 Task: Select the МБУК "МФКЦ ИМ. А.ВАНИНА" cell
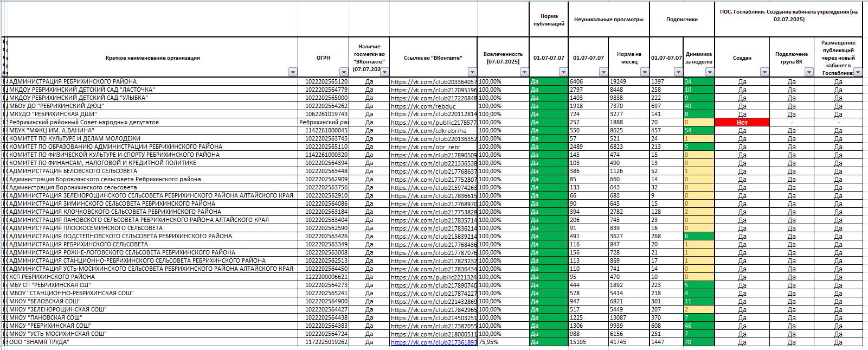pyautogui.click(x=153, y=131)
